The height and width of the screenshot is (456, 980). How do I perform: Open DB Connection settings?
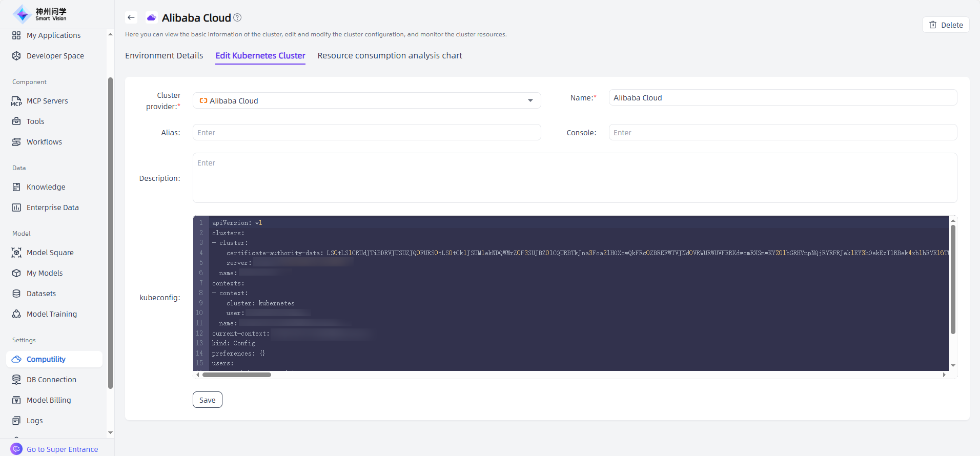(51, 380)
